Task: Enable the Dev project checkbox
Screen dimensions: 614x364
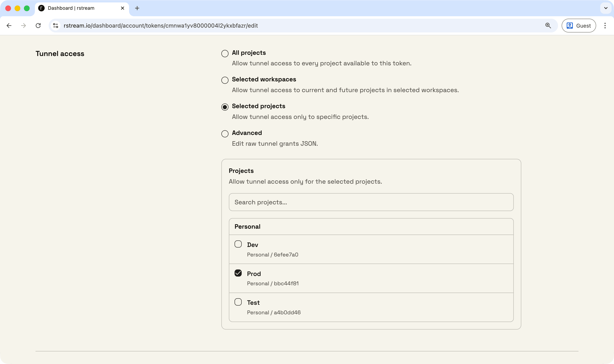Action: 238,244
